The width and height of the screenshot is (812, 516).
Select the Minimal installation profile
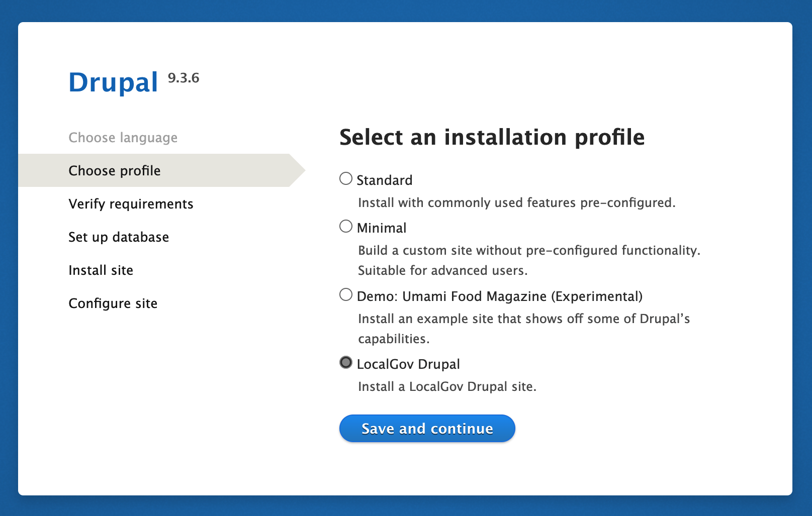(345, 226)
